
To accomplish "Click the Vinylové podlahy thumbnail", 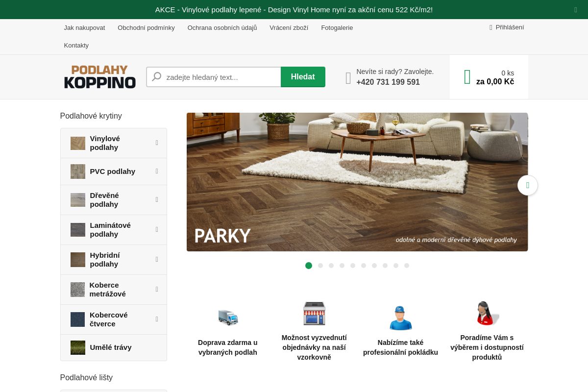I will click(78, 143).
